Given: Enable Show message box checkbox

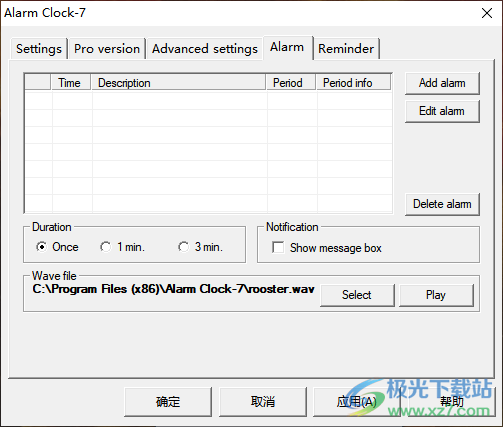Looking at the screenshot, I should (x=327, y=248).
